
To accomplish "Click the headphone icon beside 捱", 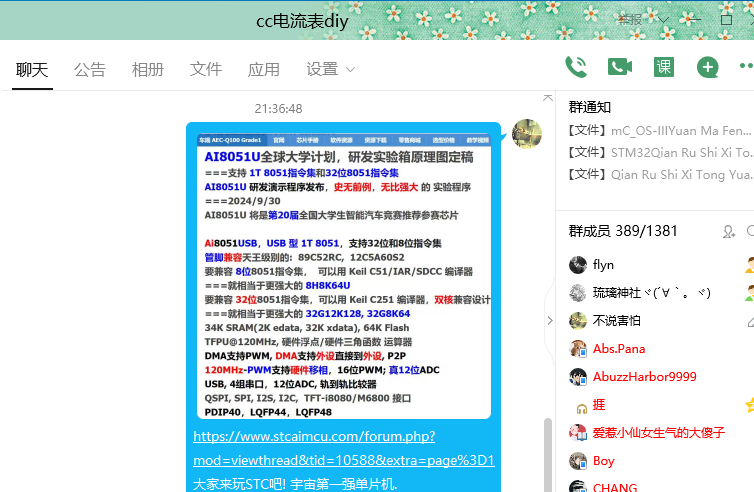I will tap(582, 409).
